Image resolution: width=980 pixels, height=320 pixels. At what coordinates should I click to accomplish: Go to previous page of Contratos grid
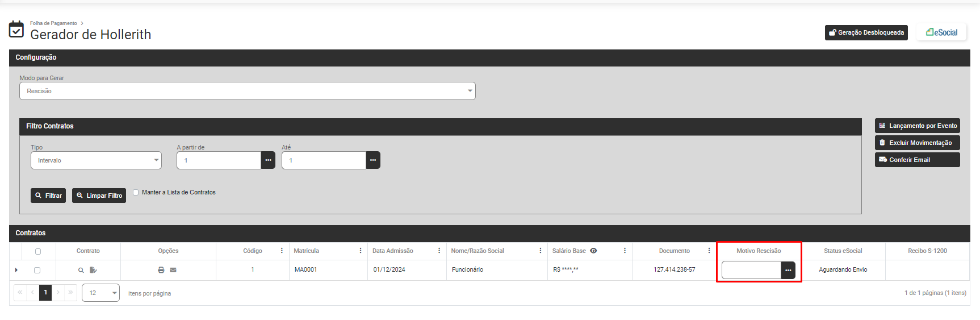pos(32,293)
